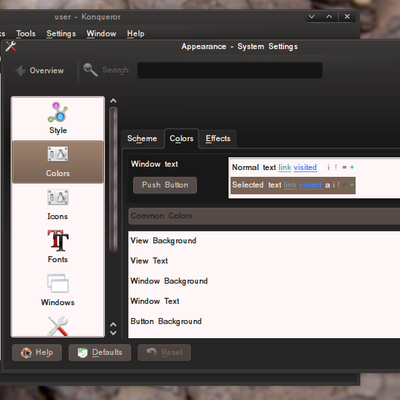The image size is (400, 400).
Task: Click the System Settings wrench title icon
Action: [10, 46]
